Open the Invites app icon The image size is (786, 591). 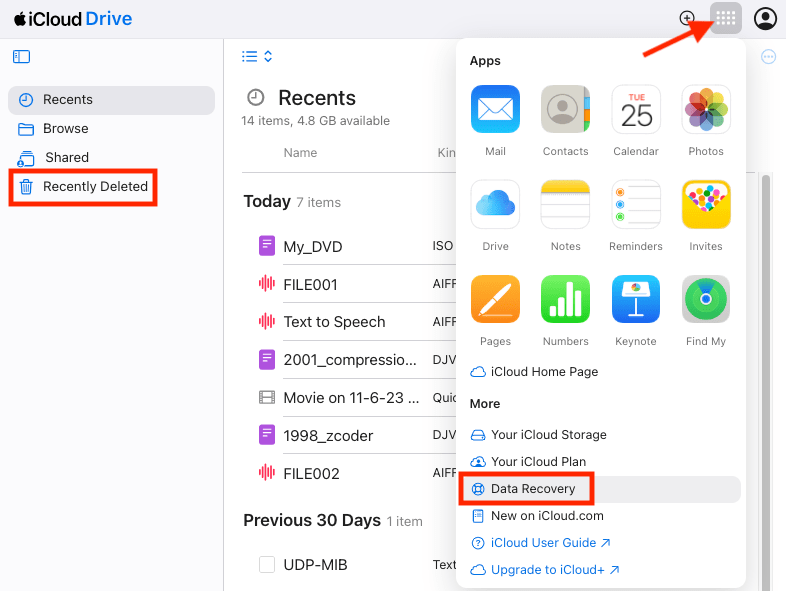pos(706,204)
